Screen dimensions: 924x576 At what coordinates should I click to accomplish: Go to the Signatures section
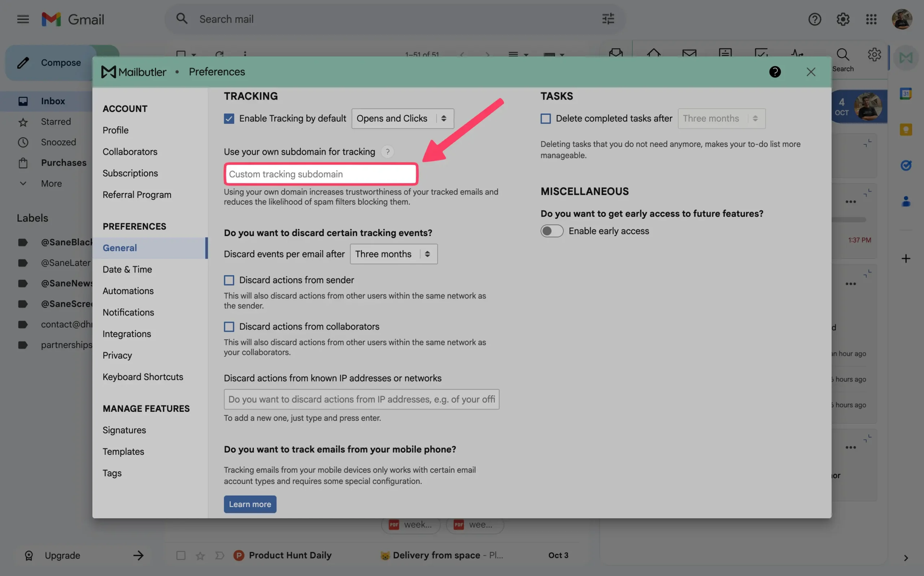coord(124,430)
